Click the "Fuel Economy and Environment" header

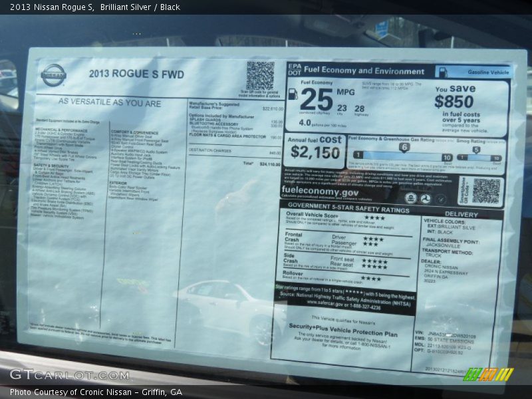364,70
